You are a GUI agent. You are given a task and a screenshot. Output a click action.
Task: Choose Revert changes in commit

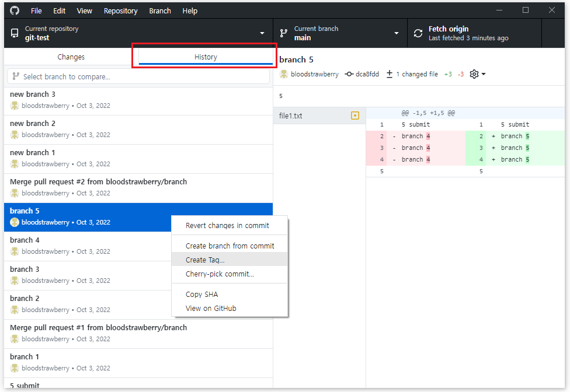click(x=230, y=225)
